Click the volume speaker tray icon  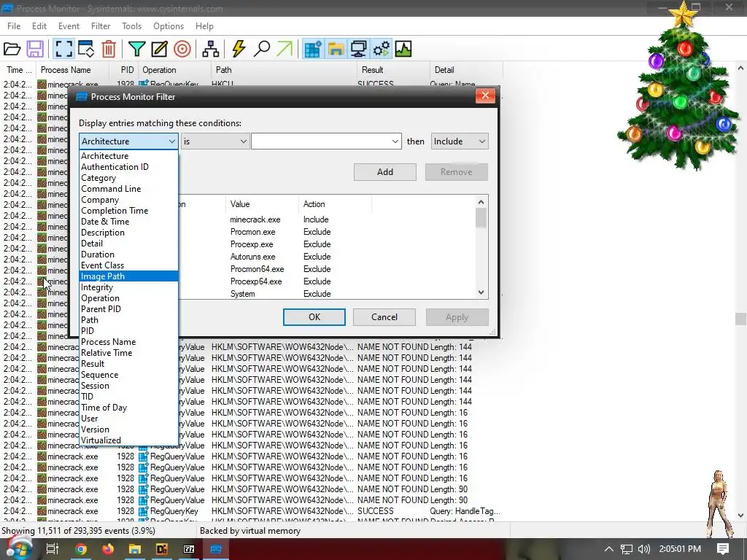tap(644, 549)
